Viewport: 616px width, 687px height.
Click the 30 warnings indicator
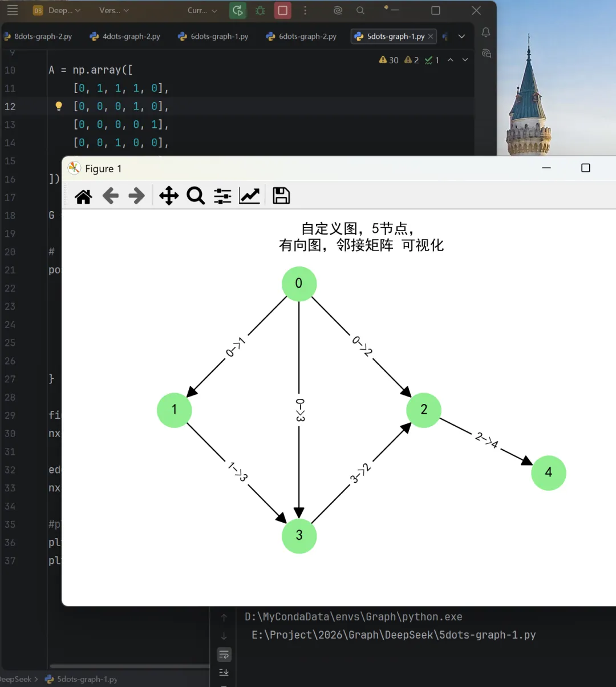[389, 60]
